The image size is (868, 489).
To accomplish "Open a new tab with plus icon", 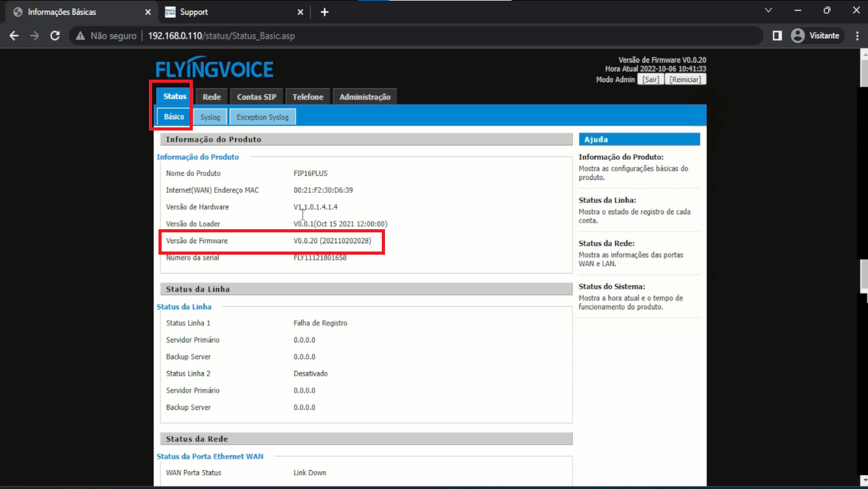I will (x=325, y=12).
